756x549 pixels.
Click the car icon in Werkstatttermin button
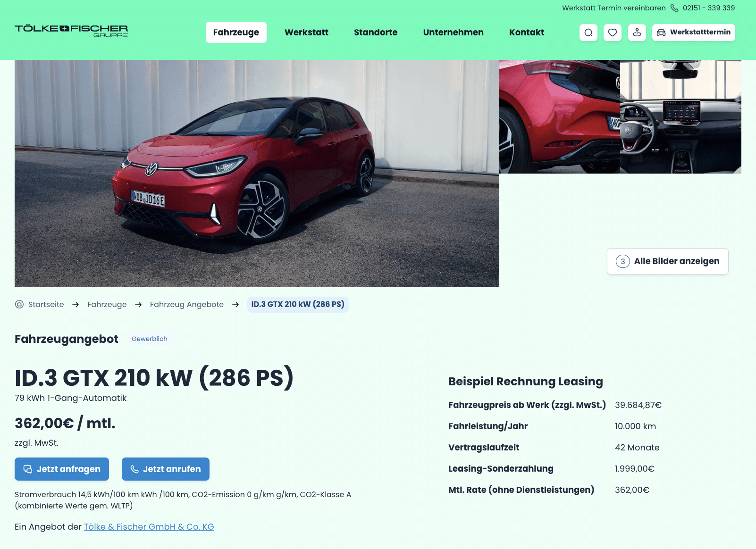point(661,33)
